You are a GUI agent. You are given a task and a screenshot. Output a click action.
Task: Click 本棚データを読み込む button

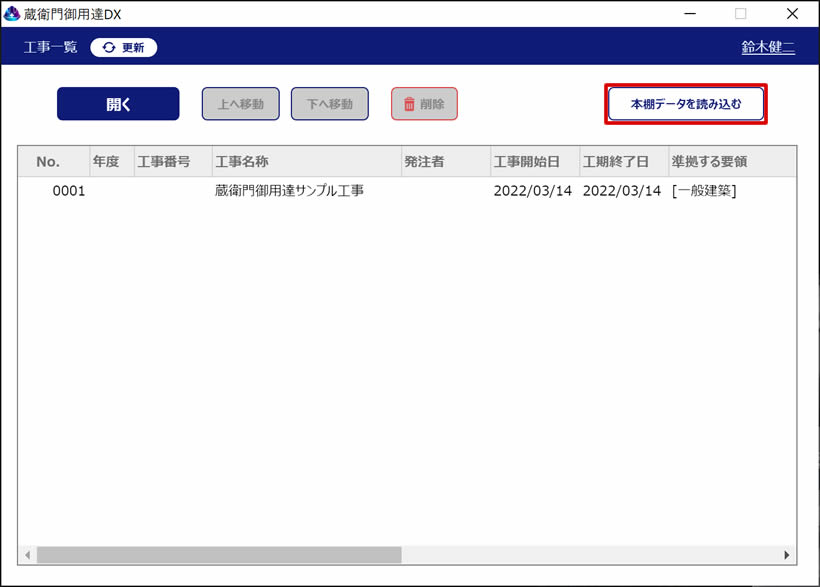[686, 104]
